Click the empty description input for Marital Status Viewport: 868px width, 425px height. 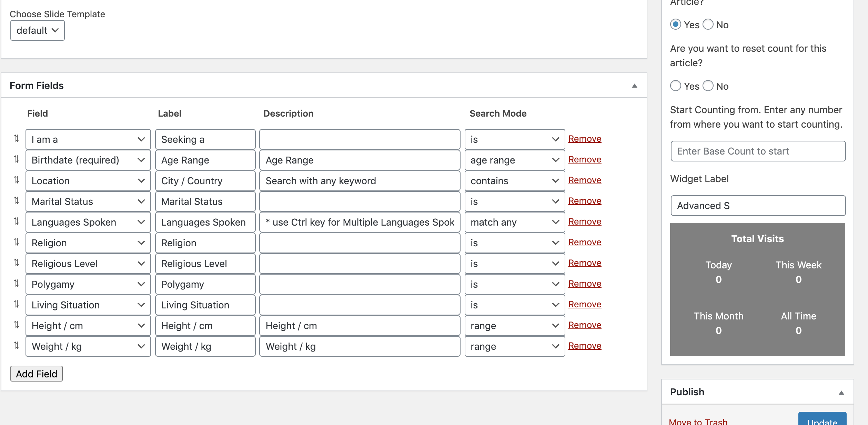pos(360,201)
